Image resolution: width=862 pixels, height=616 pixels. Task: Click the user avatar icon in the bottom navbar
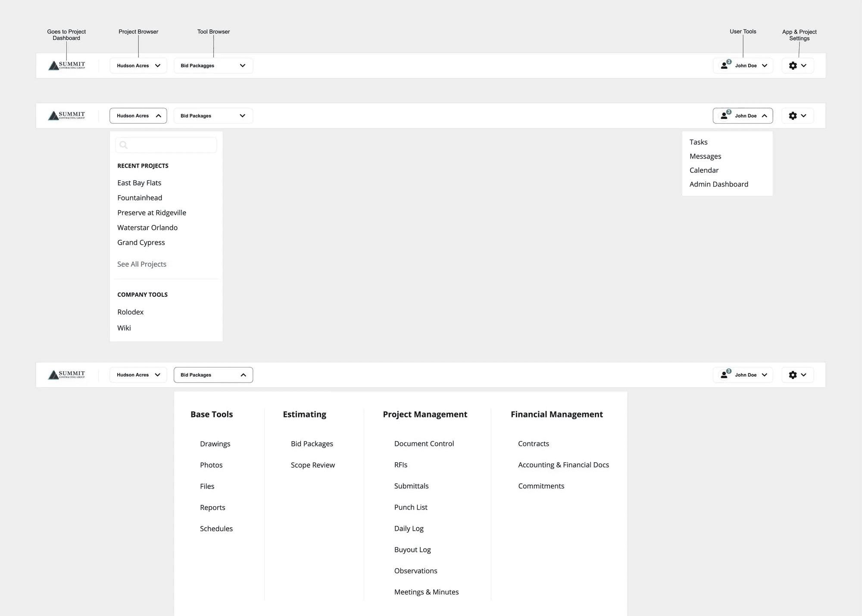[x=725, y=375]
